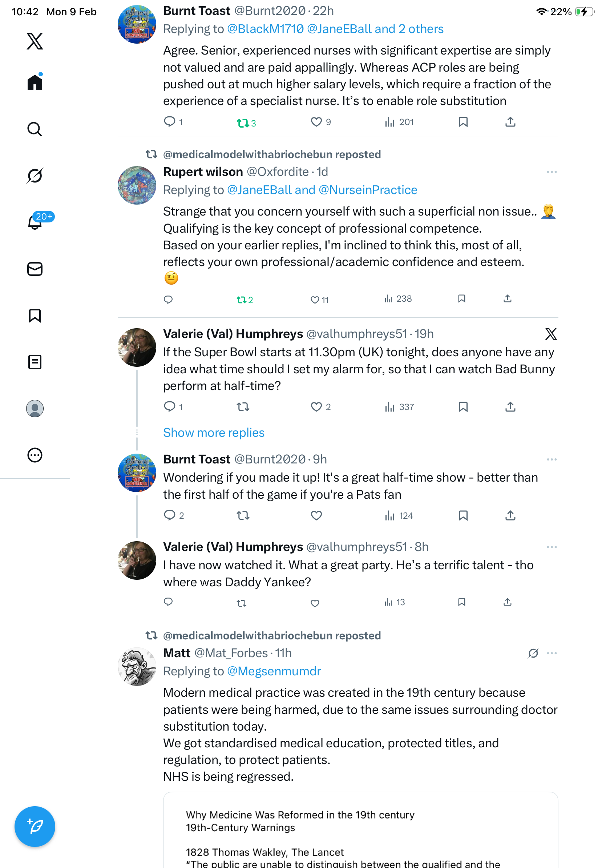Open Messages envelope in sidebar
The image size is (606, 868).
point(35,269)
